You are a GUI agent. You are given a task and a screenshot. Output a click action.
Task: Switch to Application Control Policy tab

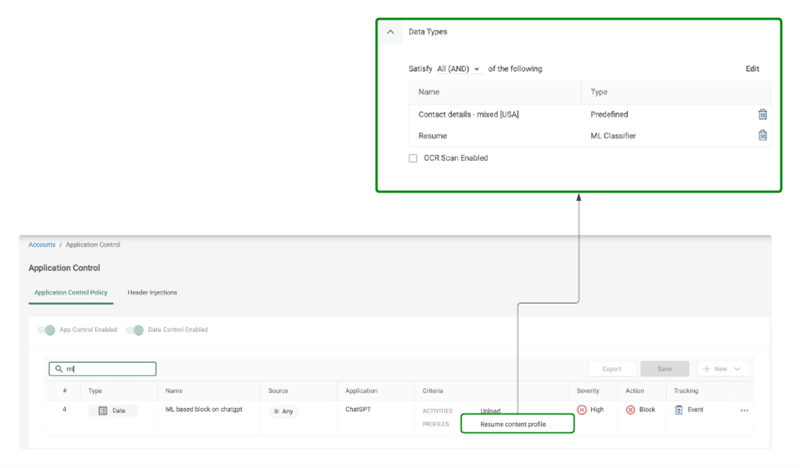point(71,292)
